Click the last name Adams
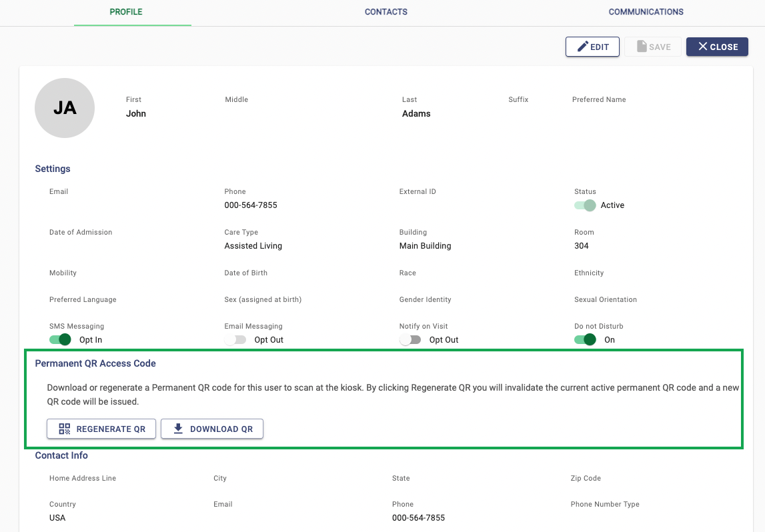This screenshot has height=532, width=765. (x=416, y=114)
